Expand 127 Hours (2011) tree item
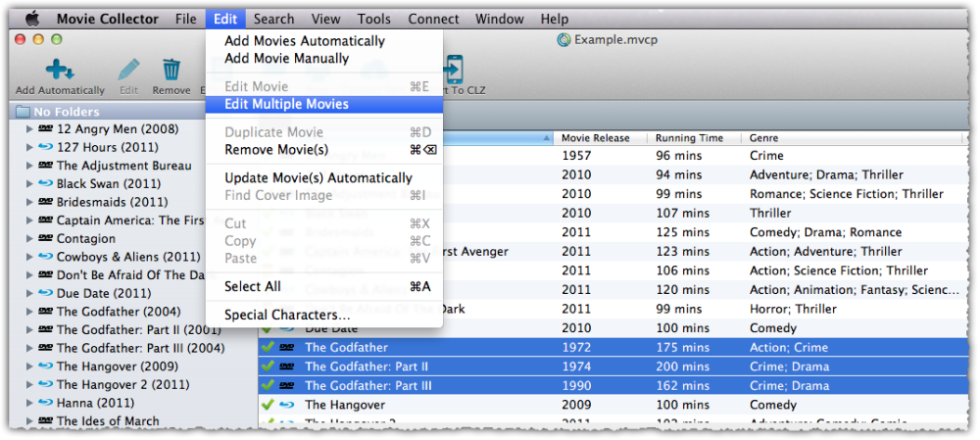This screenshot has height=440, width=980. point(29,148)
